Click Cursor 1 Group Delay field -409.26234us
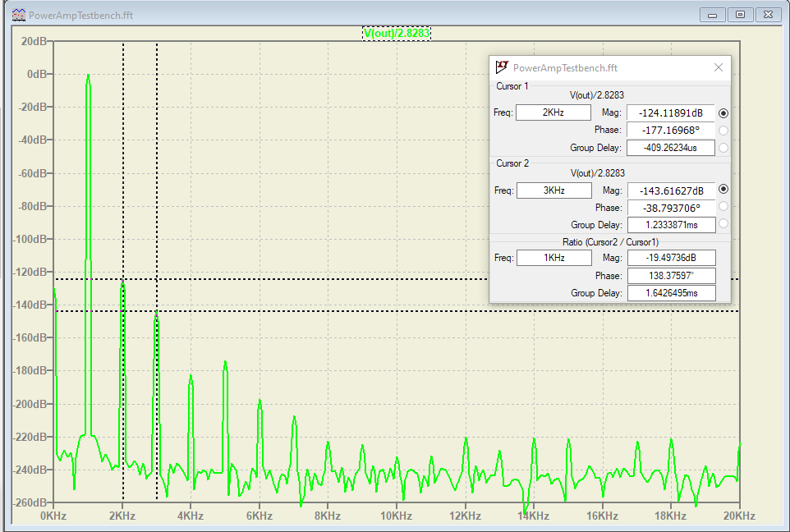This screenshot has height=532, width=790. coord(671,148)
